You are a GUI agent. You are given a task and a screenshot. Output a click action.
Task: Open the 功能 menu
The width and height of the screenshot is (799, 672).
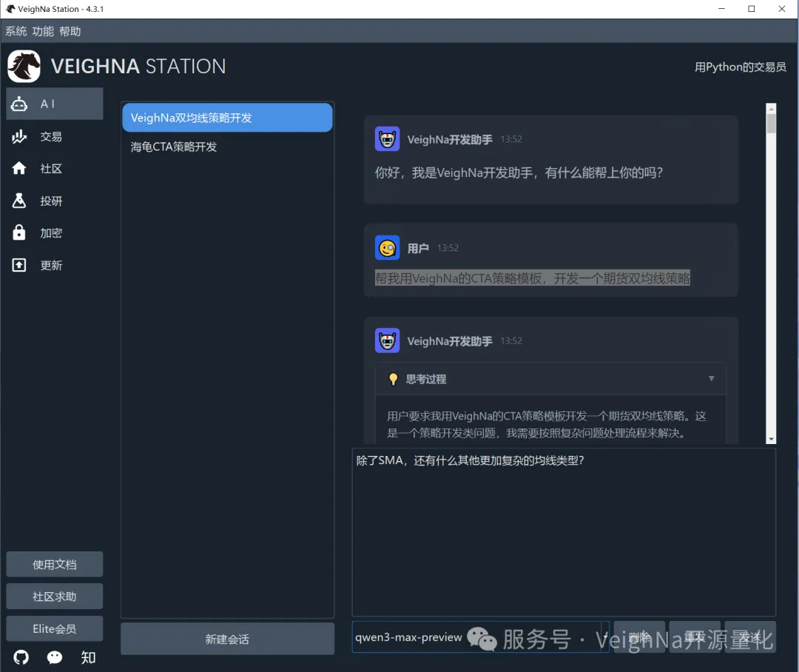point(43,31)
